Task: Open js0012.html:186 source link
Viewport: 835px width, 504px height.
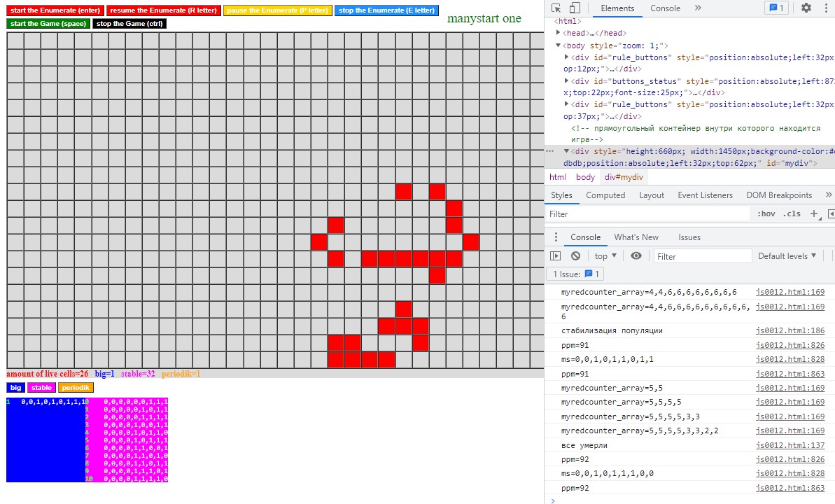Action: (x=790, y=330)
